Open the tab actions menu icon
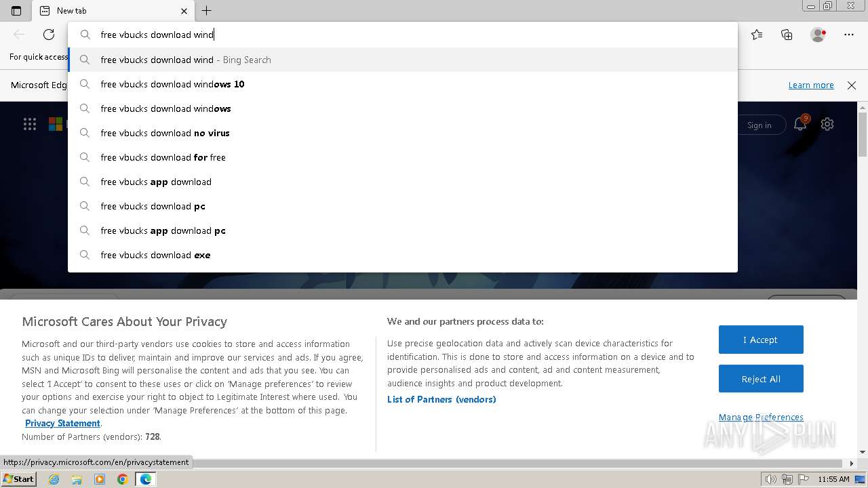 (16, 11)
